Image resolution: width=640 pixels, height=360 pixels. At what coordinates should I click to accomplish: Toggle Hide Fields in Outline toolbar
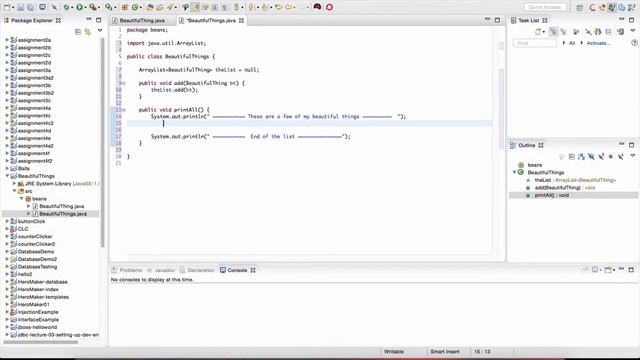[x=591, y=157]
